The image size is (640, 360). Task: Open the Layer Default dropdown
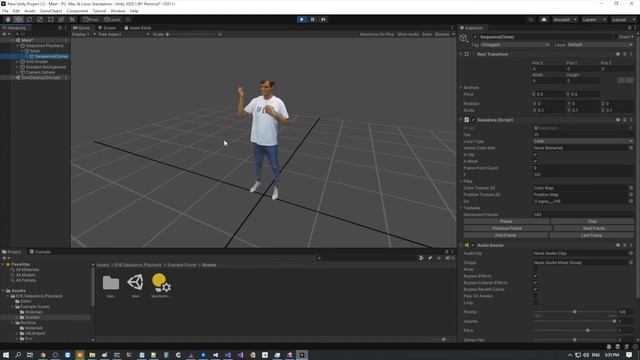[600, 44]
